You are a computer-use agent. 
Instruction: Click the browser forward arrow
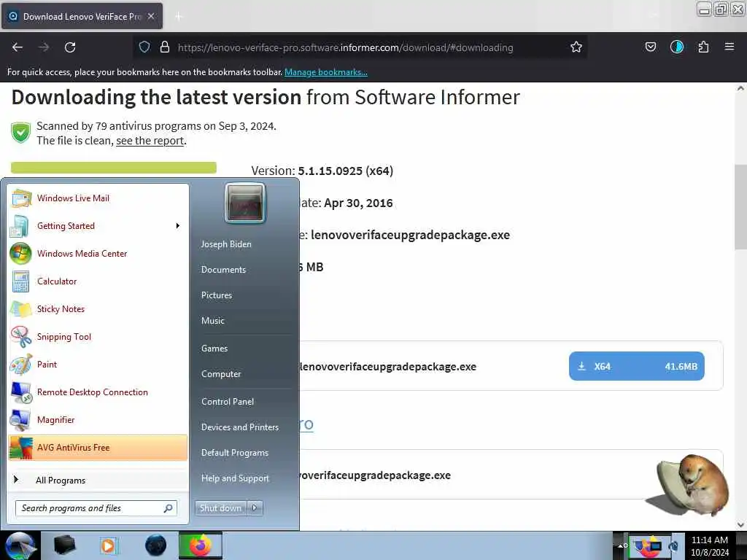point(44,47)
